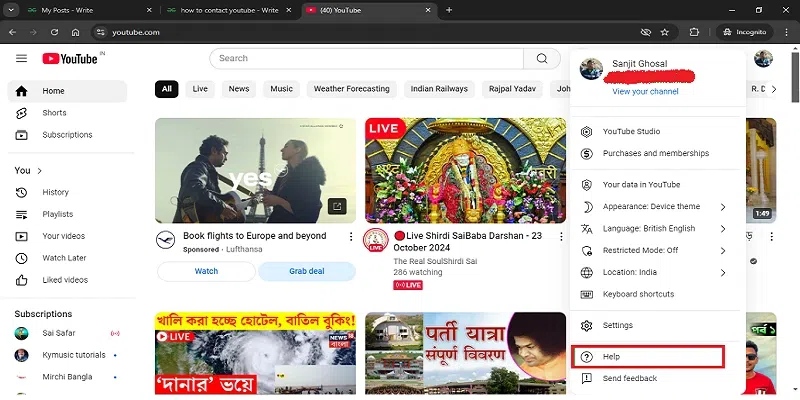Open Shorts in the sidebar
This screenshot has width=800, height=400.
tap(67, 113)
